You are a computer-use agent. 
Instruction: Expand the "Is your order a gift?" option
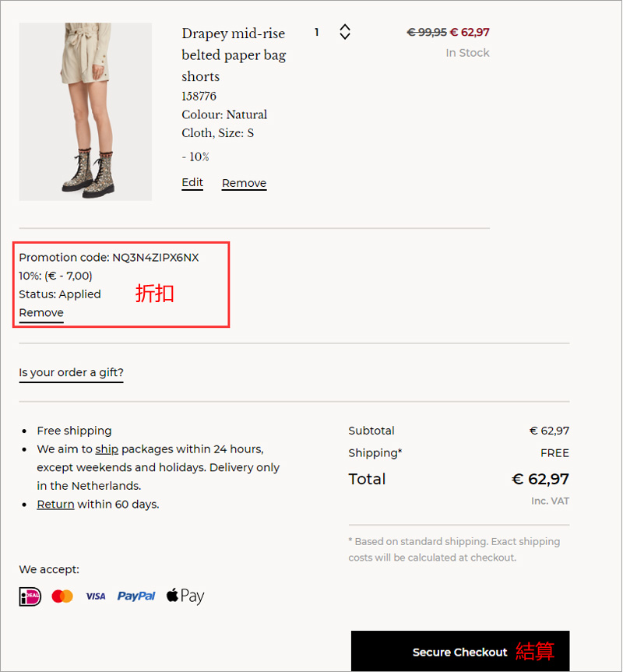pos(71,372)
